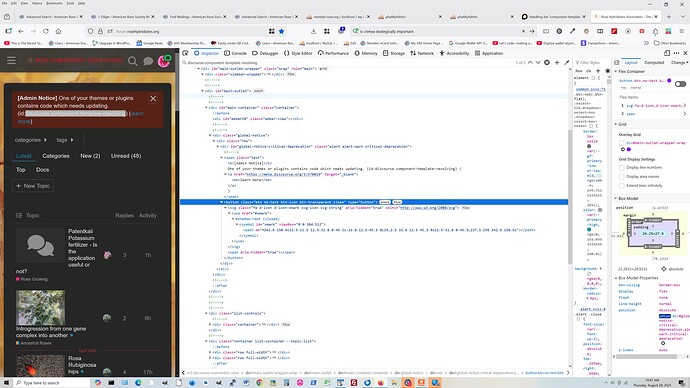
Task: Switch to the Computed tab
Action: [x=654, y=62]
